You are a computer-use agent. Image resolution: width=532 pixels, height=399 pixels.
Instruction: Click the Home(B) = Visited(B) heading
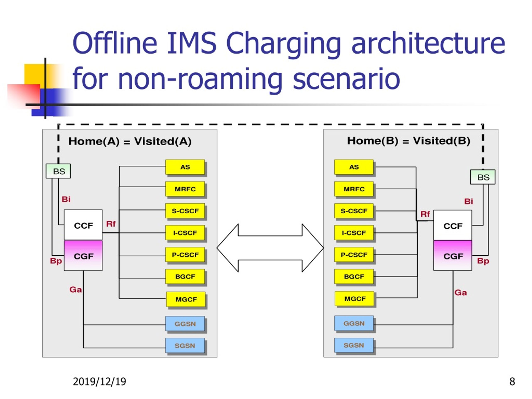point(408,141)
